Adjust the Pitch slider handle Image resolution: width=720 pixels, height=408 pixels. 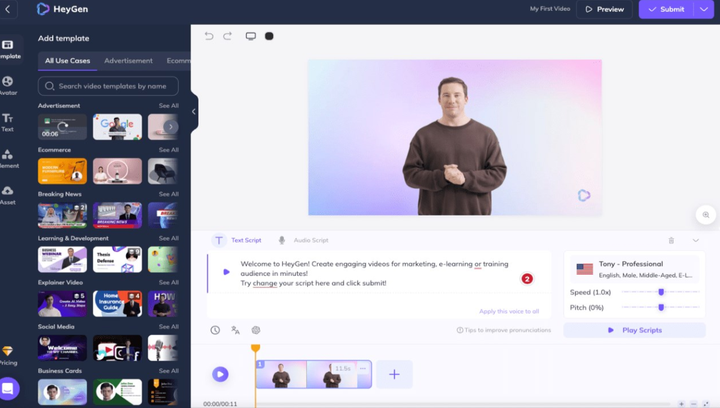(x=661, y=307)
